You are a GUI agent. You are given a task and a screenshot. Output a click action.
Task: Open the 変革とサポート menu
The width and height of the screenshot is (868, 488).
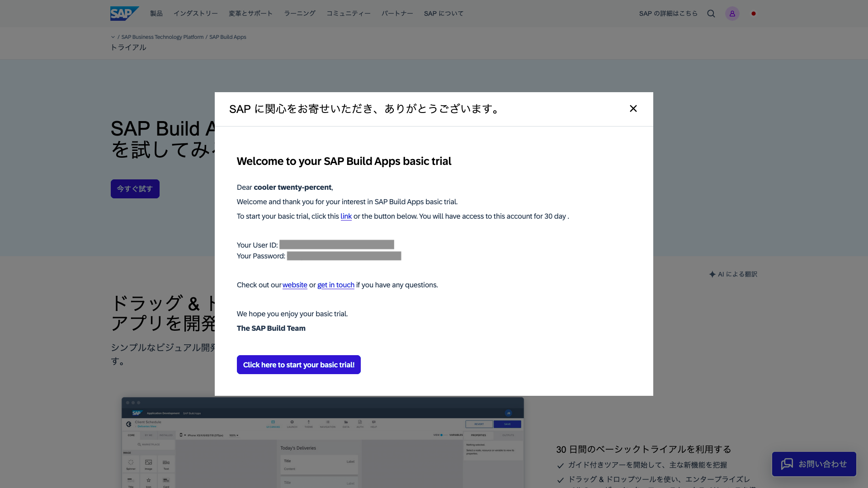[251, 14]
